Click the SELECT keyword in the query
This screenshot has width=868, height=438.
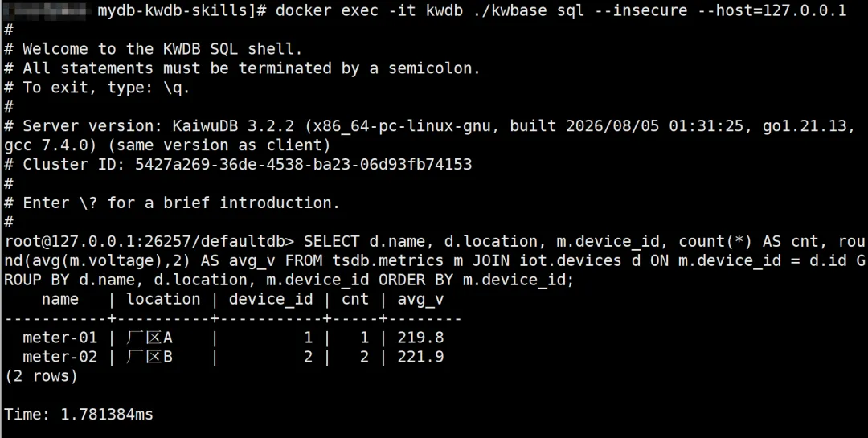click(331, 241)
